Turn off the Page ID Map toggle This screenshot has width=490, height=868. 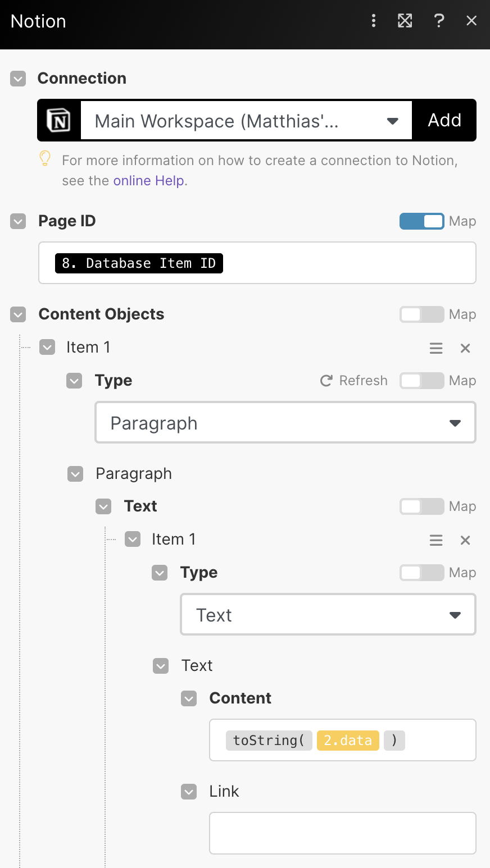pos(422,221)
